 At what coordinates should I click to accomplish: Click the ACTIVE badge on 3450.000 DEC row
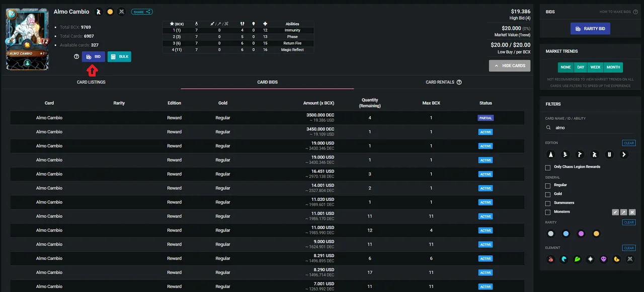click(x=486, y=132)
